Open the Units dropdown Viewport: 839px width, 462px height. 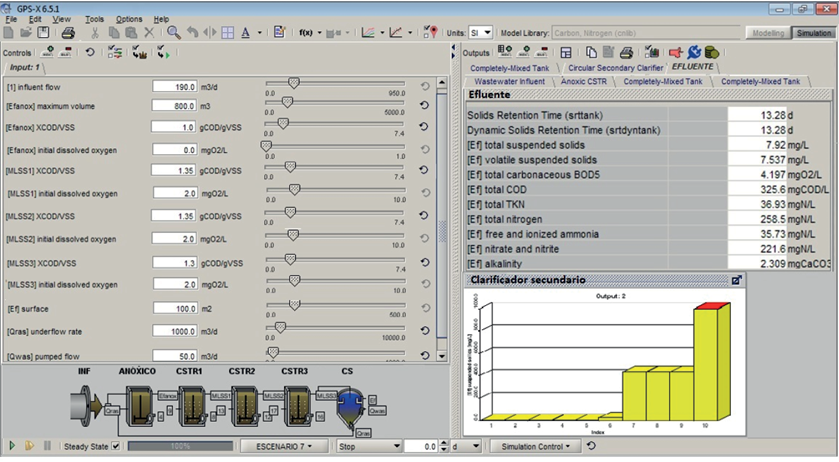(x=481, y=33)
